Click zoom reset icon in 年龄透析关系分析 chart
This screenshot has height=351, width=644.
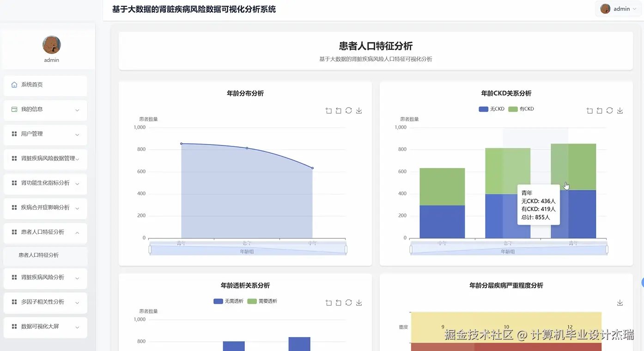point(339,303)
